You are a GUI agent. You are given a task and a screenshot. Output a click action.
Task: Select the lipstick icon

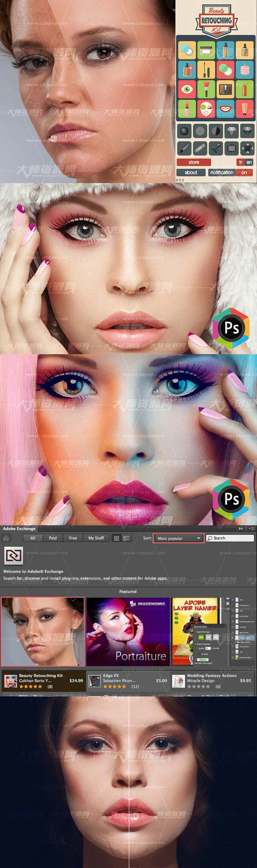coord(187,108)
